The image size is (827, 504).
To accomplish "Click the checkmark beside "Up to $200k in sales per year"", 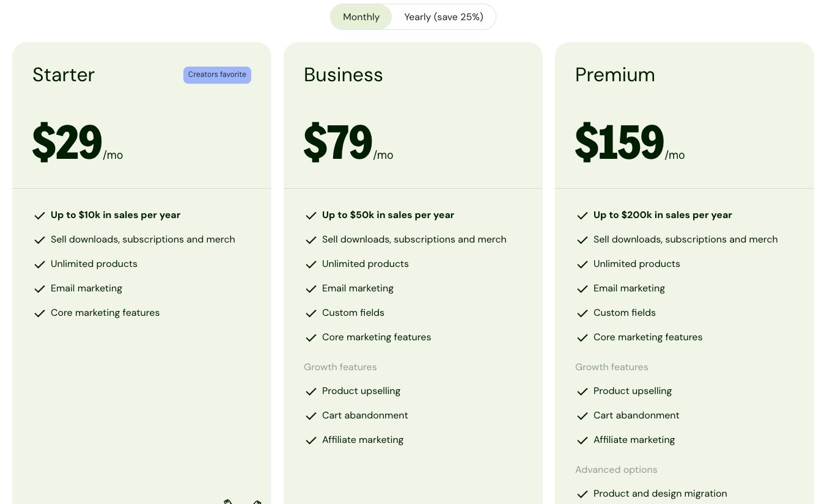I will (x=583, y=216).
